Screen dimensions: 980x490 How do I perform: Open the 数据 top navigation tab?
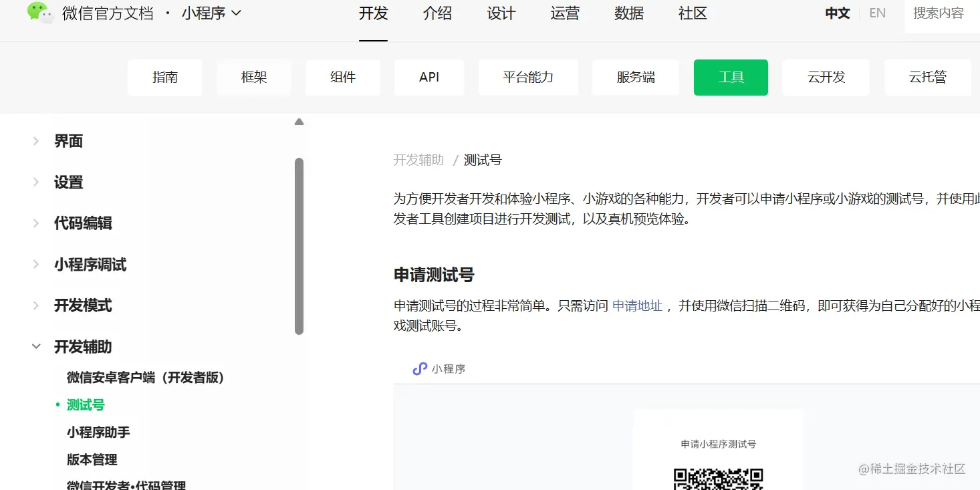(x=629, y=13)
